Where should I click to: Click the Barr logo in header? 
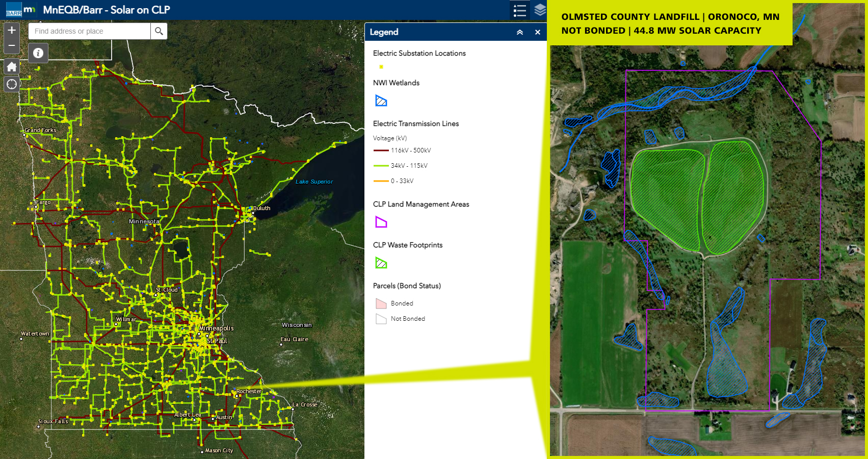pyautogui.click(x=14, y=10)
